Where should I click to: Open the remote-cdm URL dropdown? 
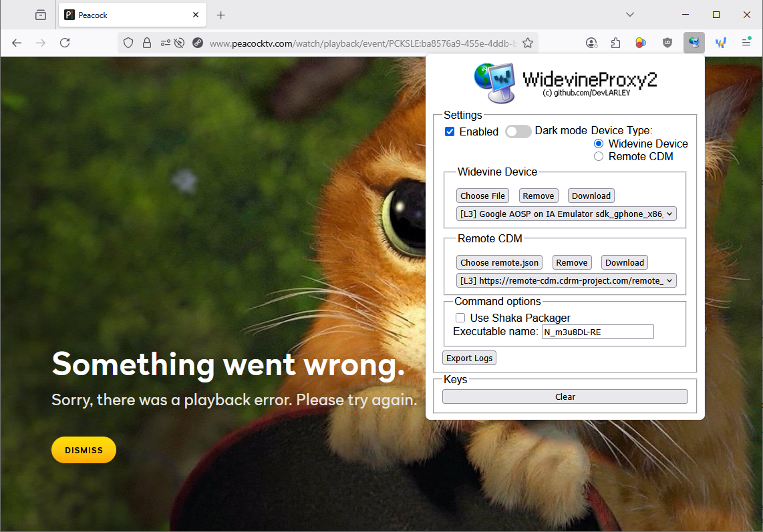(567, 280)
